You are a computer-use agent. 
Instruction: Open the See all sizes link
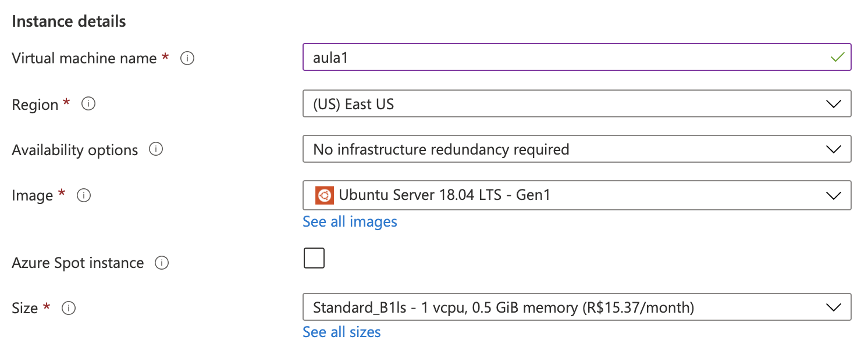click(341, 332)
